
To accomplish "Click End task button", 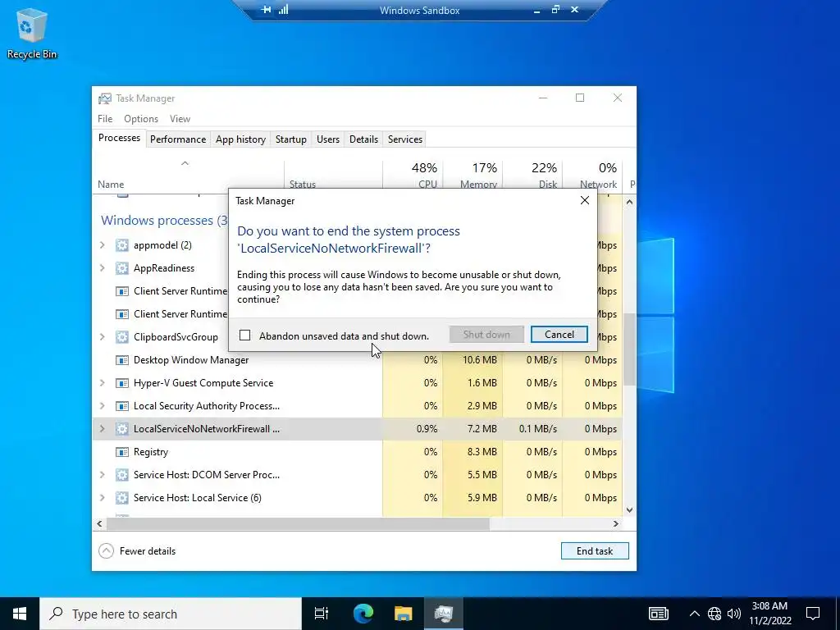I will pyautogui.click(x=595, y=550).
